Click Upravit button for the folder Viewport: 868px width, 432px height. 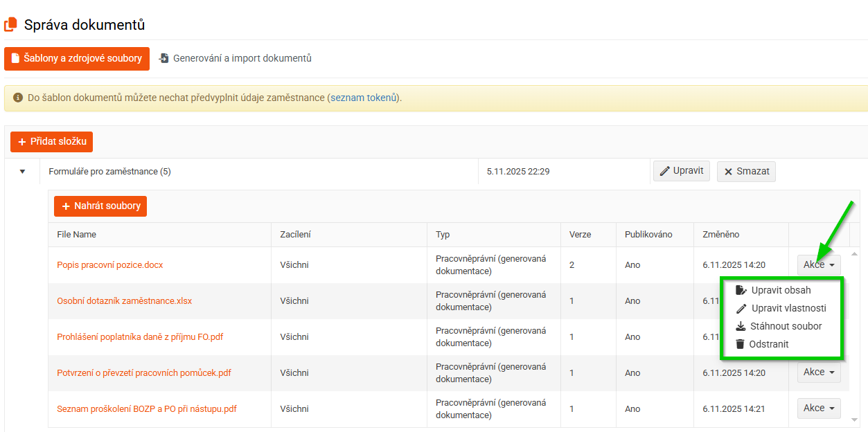(x=681, y=171)
